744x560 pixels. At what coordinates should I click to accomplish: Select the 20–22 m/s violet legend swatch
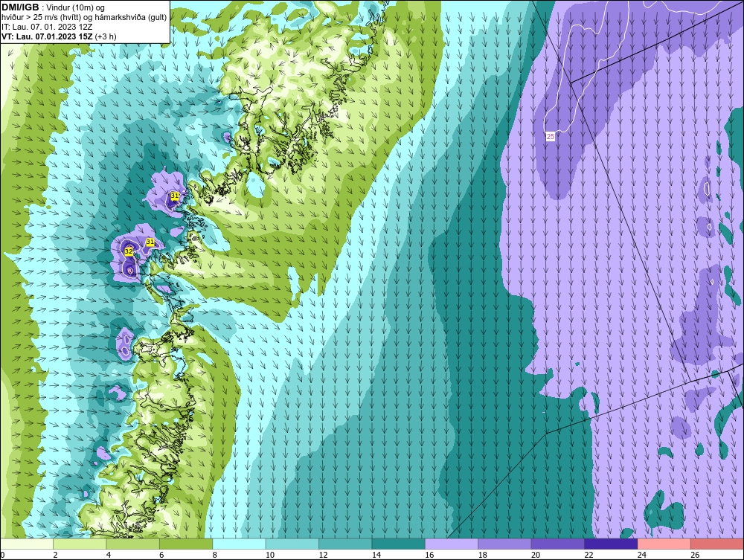coord(558,544)
